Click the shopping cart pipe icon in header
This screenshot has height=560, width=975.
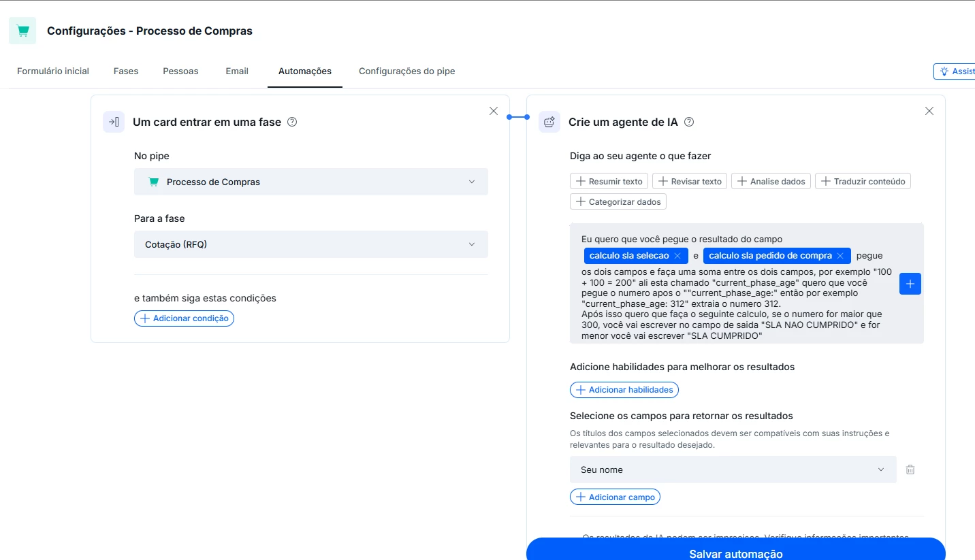pyautogui.click(x=22, y=31)
